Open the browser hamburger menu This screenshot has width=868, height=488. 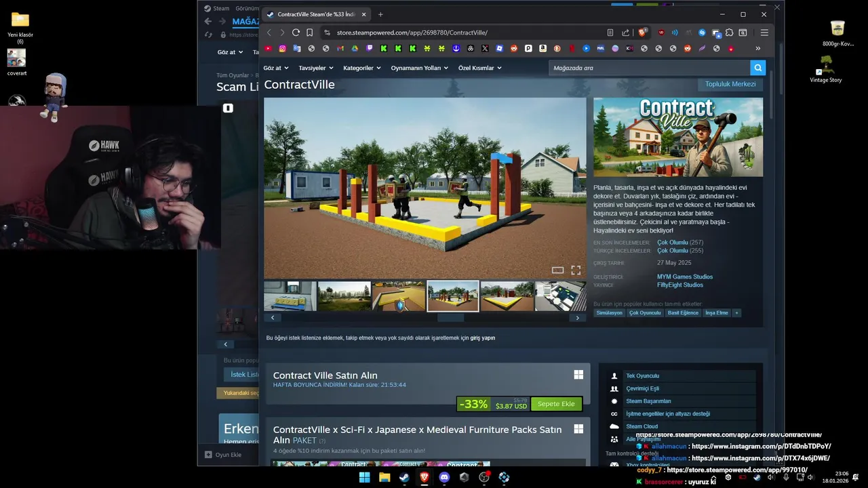[764, 33]
